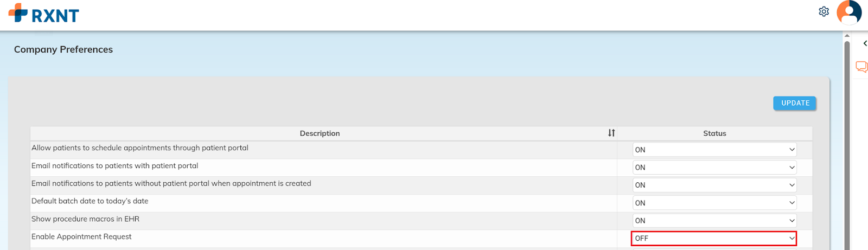Screen dimensions: 868x250
Task: Expand status dropdown for notifications without patient portal
Action: click(714, 185)
